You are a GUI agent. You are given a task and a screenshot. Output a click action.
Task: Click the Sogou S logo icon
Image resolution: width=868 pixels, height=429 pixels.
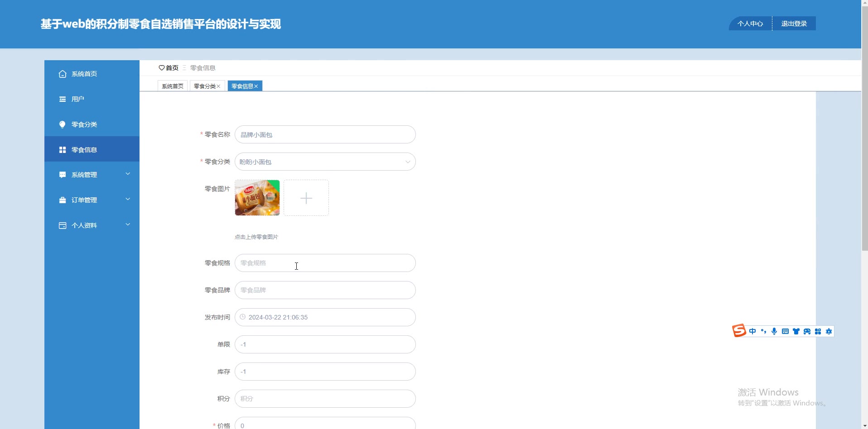point(739,331)
